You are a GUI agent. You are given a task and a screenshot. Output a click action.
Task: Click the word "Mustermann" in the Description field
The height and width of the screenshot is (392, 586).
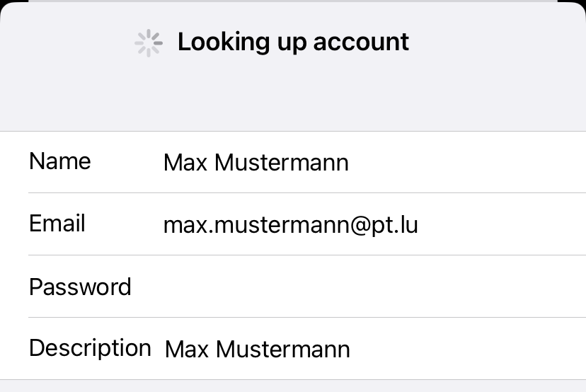(x=283, y=350)
